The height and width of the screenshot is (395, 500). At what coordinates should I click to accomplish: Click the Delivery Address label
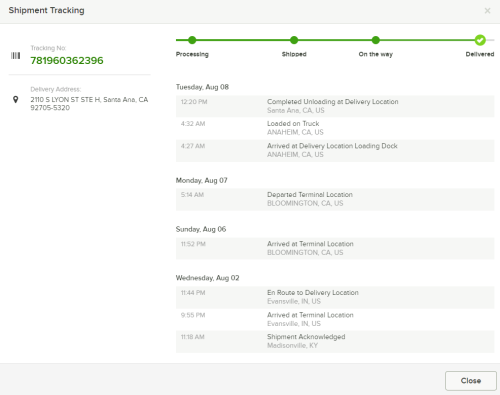pyautogui.click(x=56, y=89)
